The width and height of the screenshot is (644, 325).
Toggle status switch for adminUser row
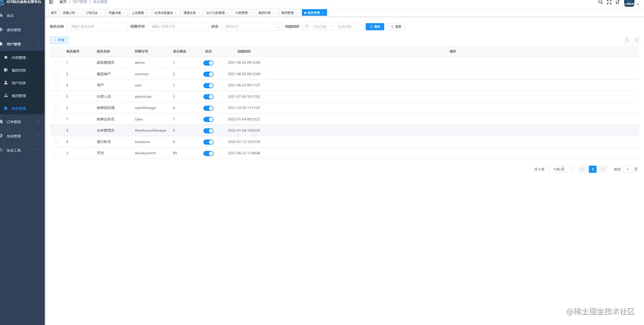point(208,97)
